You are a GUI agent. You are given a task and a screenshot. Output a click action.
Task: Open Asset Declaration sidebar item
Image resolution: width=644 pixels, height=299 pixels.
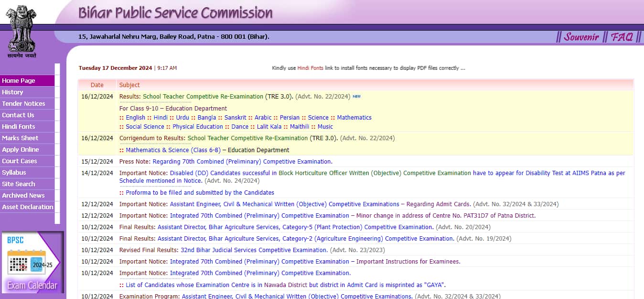coord(27,207)
